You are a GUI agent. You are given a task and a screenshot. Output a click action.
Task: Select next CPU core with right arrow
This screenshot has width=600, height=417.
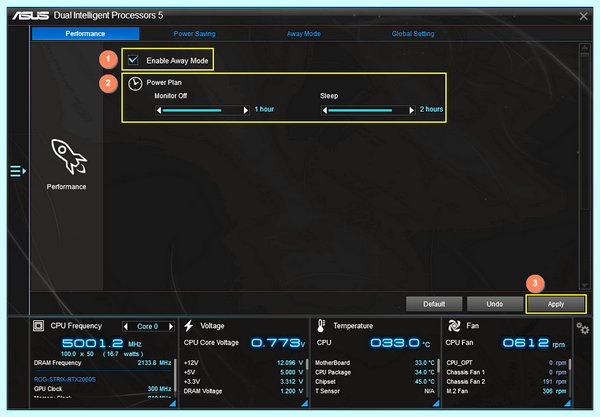click(171, 326)
